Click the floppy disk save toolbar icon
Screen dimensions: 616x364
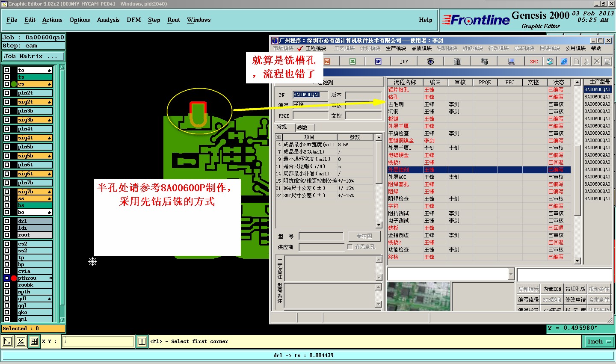(x=607, y=62)
